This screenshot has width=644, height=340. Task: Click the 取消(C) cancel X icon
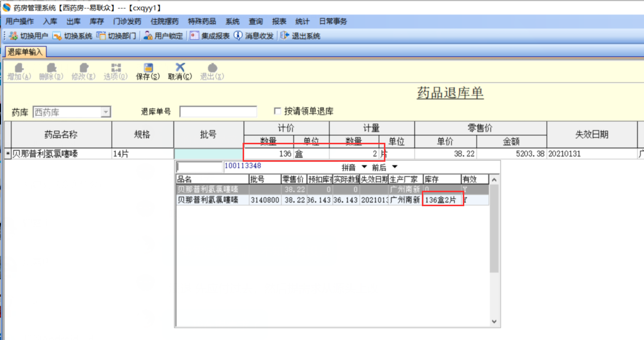click(x=180, y=67)
